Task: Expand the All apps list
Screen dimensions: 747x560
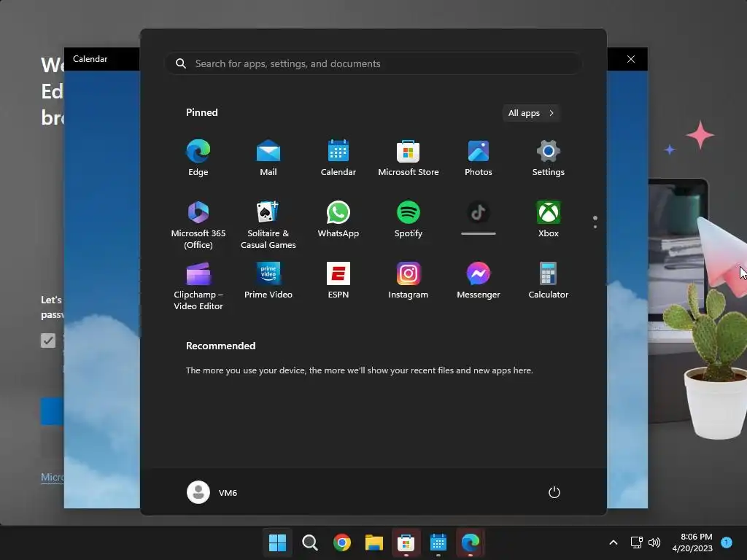Action: pyautogui.click(x=531, y=113)
